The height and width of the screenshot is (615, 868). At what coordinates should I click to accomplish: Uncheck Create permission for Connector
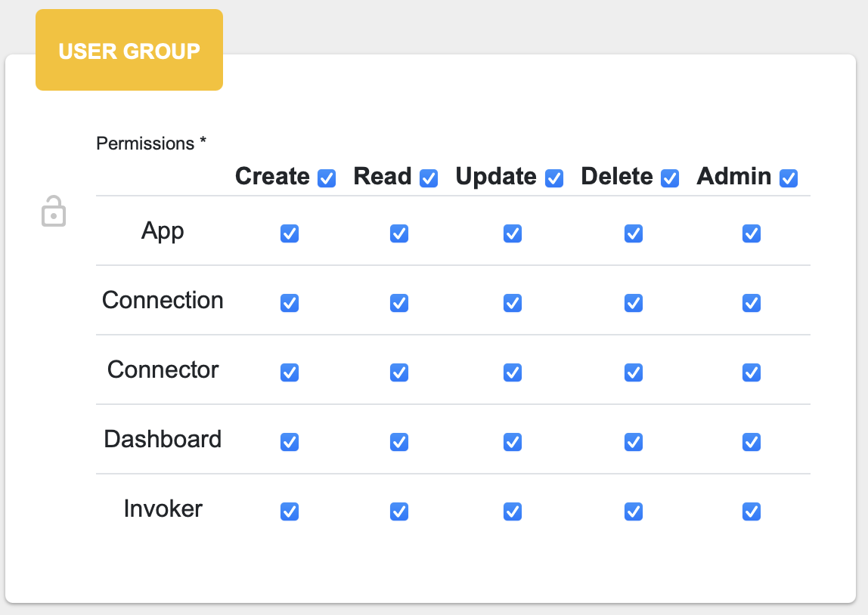pyautogui.click(x=290, y=372)
